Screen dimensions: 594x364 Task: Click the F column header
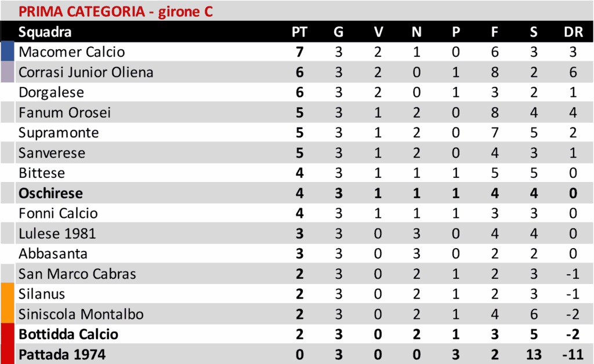pos(495,32)
